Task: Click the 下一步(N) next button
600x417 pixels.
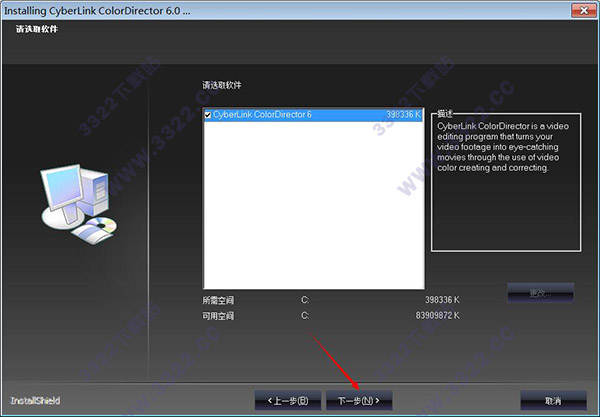Action: pyautogui.click(x=359, y=401)
